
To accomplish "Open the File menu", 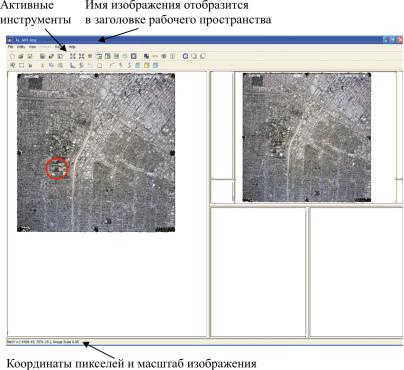I will pos(11,47).
